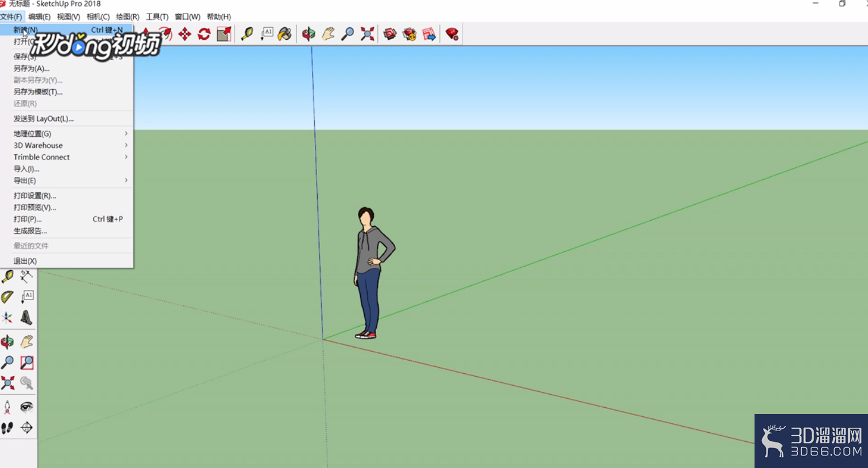The width and height of the screenshot is (868, 468).
Task: Open the 窗口(W) menu
Action: [187, 17]
